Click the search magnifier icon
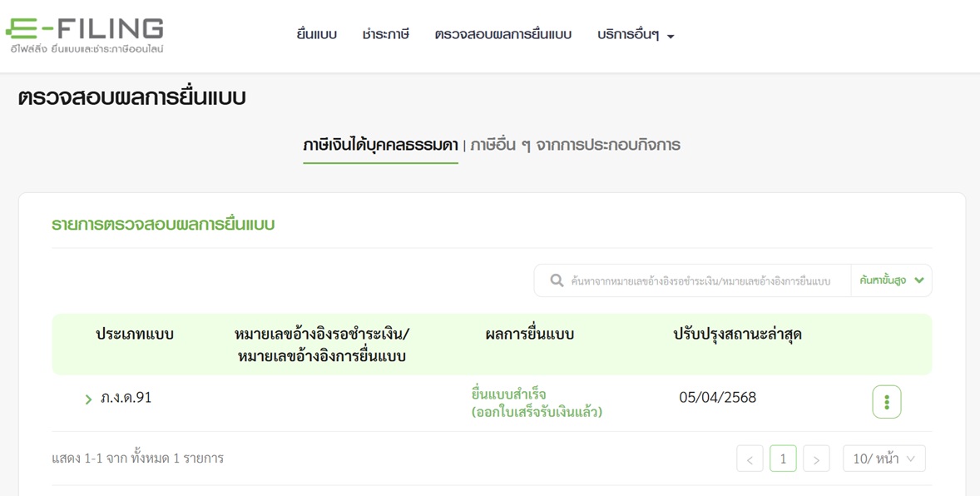The image size is (980, 496). click(x=557, y=281)
